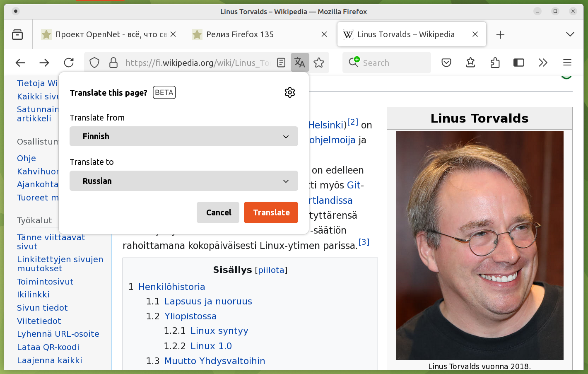Open the Extensions puzzle icon
588x374 pixels.
pyautogui.click(x=495, y=63)
